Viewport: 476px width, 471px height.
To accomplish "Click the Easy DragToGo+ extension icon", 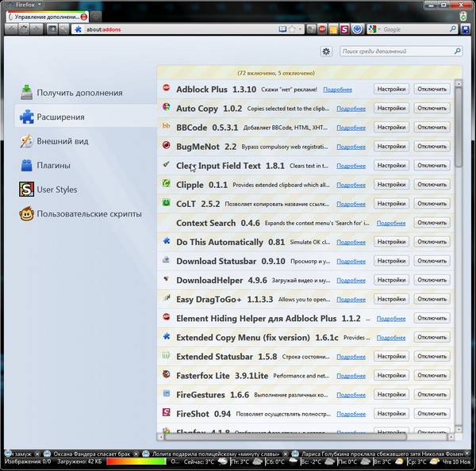I will pyautogui.click(x=166, y=297).
